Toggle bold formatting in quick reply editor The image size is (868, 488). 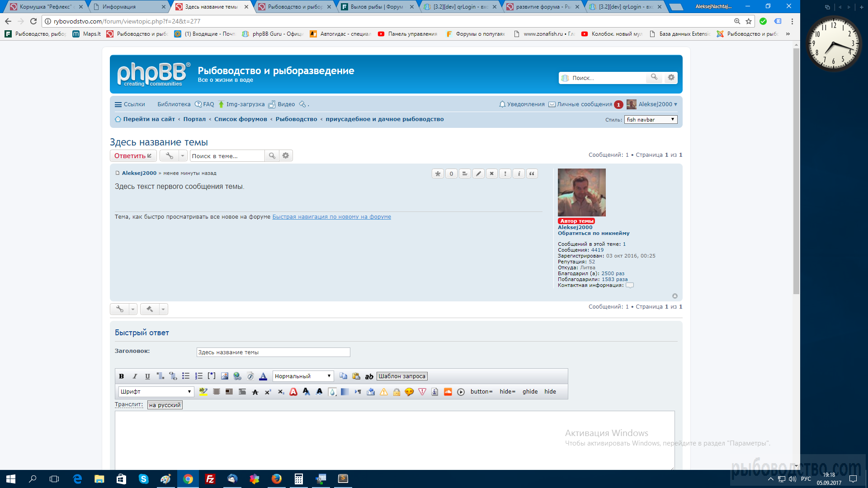click(x=122, y=376)
